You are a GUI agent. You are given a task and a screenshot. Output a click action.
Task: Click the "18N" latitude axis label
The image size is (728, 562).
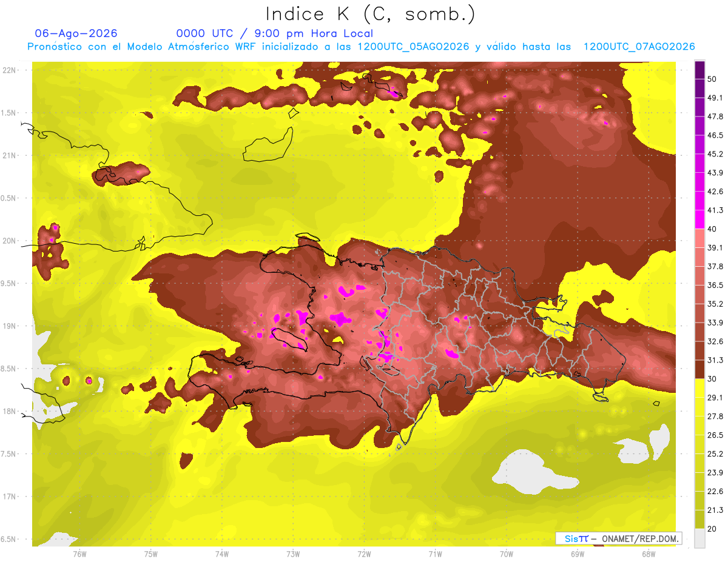point(10,412)
